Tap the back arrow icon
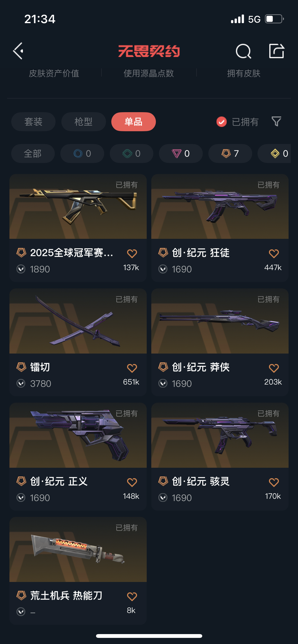Screen dimensions: 298x644 [18, 51]
